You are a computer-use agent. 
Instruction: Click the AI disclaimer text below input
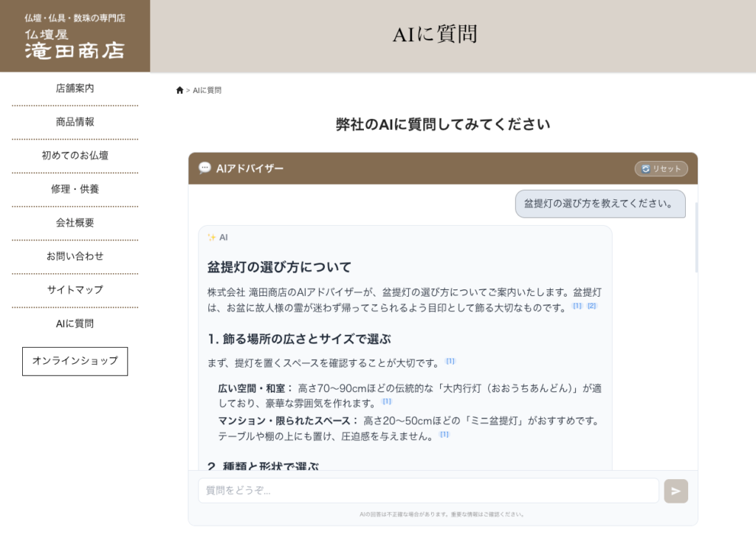point(441,514)
